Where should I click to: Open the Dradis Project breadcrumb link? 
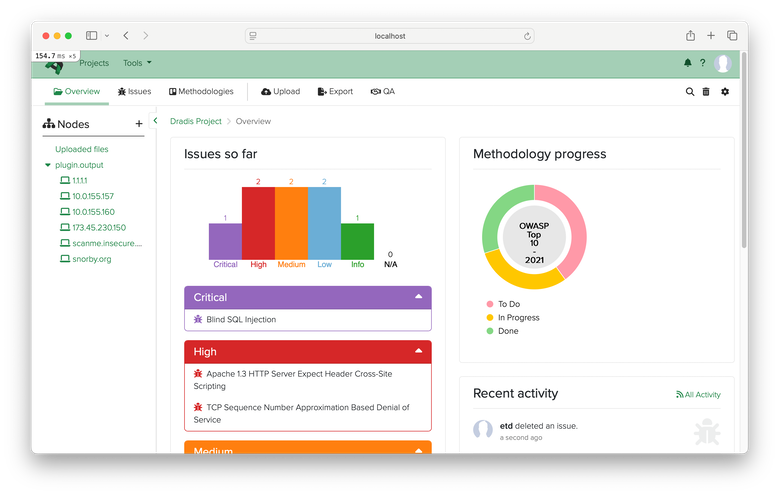[195, 121]
